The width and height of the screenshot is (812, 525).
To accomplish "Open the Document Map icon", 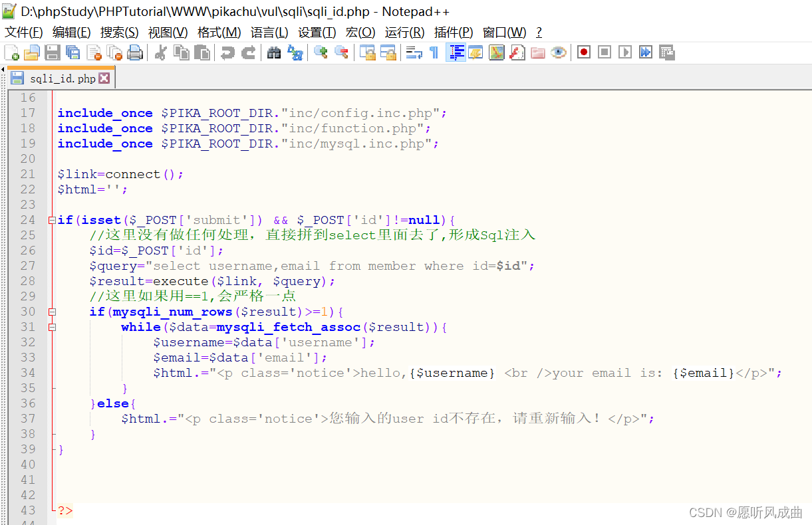I will tap(497, 52).
